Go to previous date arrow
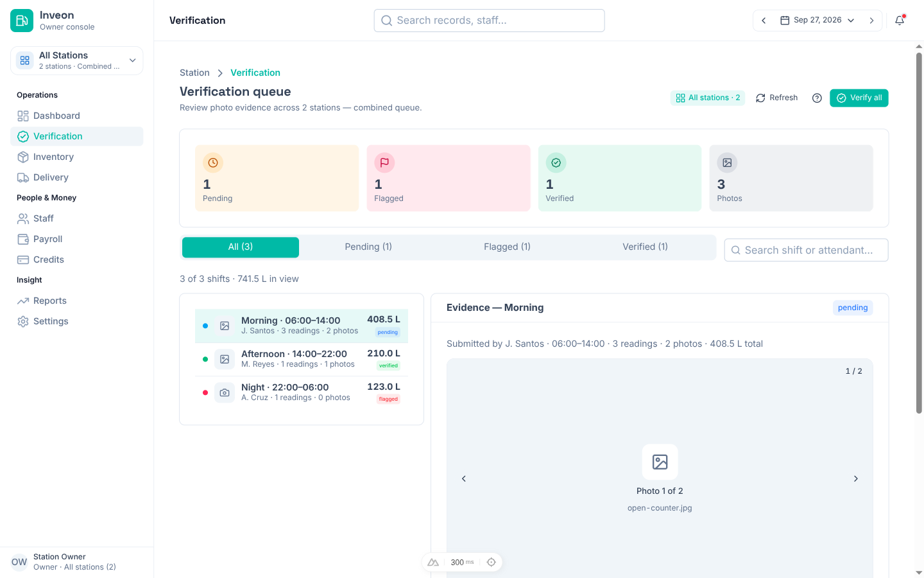The height and width of the screenshot is (578, 924). [x=764, y=21]
